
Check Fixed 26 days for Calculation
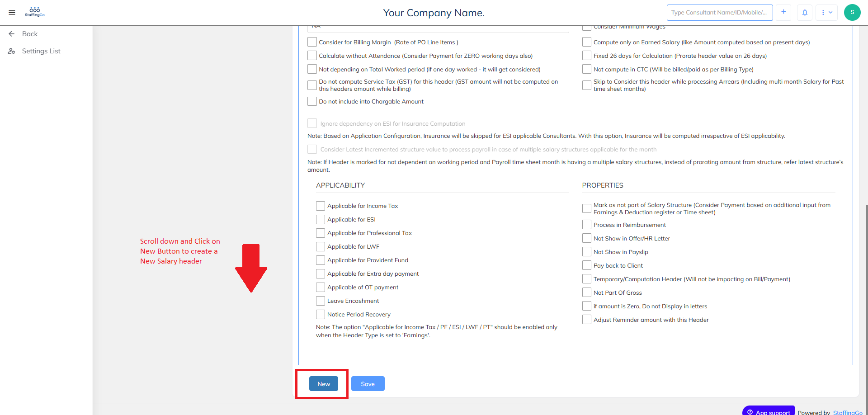587,56
